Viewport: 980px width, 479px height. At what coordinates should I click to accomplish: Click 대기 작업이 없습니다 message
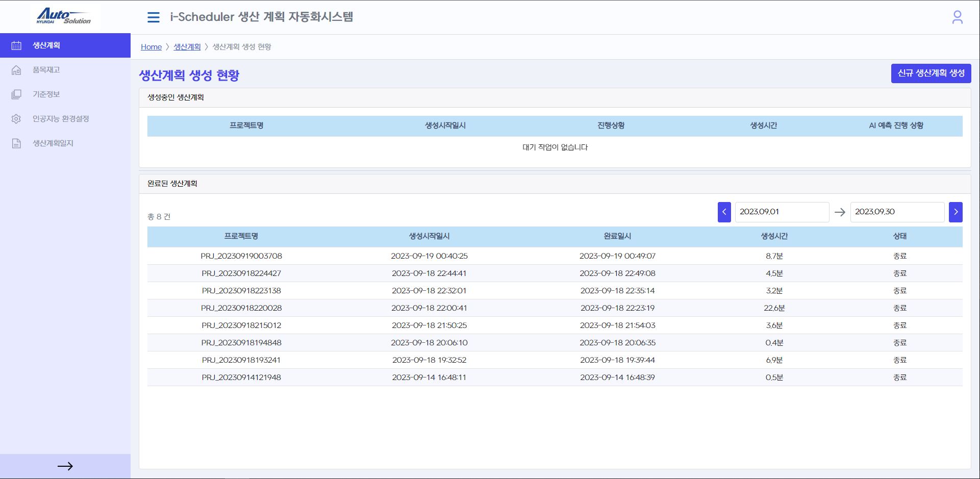(555, 147)
